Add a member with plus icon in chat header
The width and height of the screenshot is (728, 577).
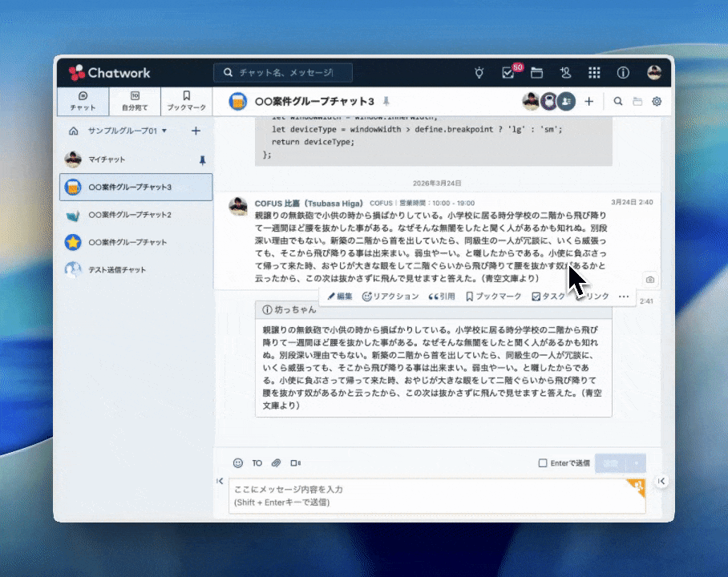click(588, 101)
